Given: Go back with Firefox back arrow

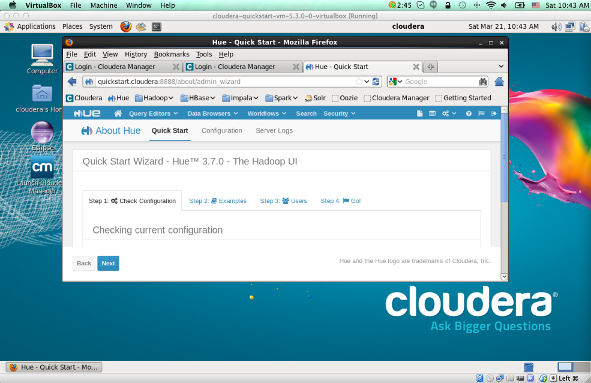Looking at the screenshot, I should [72, 81].
